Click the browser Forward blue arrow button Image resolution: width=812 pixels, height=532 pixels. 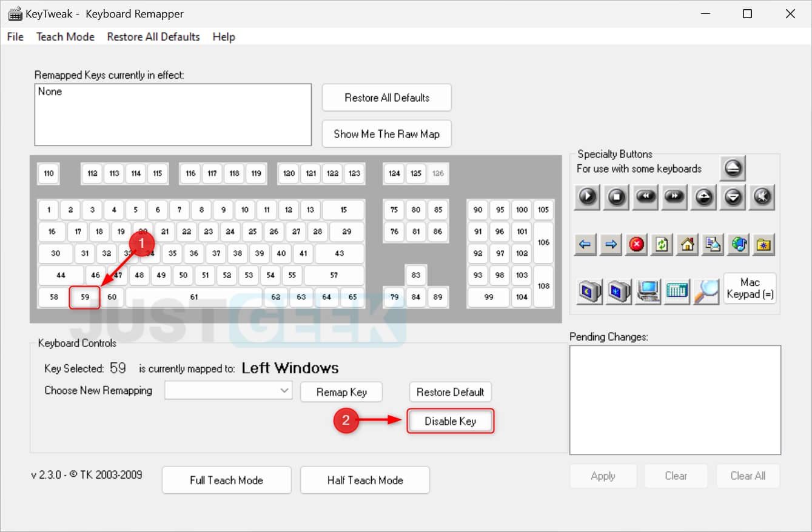click(x=611, y=244)
